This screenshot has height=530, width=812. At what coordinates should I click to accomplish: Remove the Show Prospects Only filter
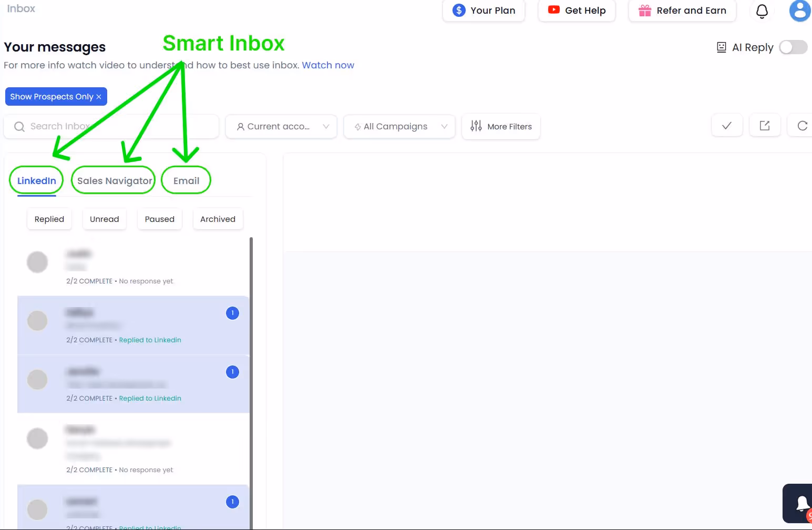click(99, 96)
